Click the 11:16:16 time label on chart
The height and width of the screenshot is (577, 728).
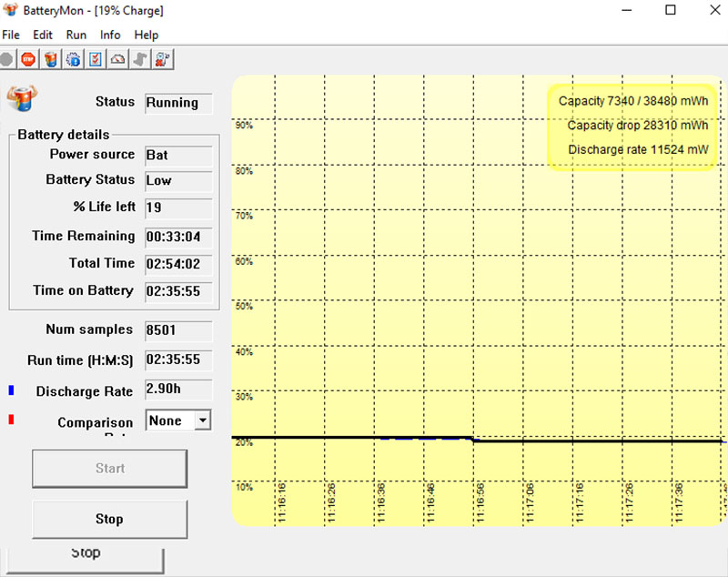(x=282, y=502)
